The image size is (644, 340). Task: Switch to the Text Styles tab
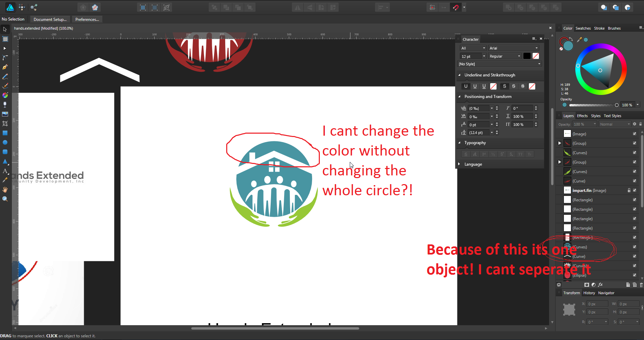(612, 116)
